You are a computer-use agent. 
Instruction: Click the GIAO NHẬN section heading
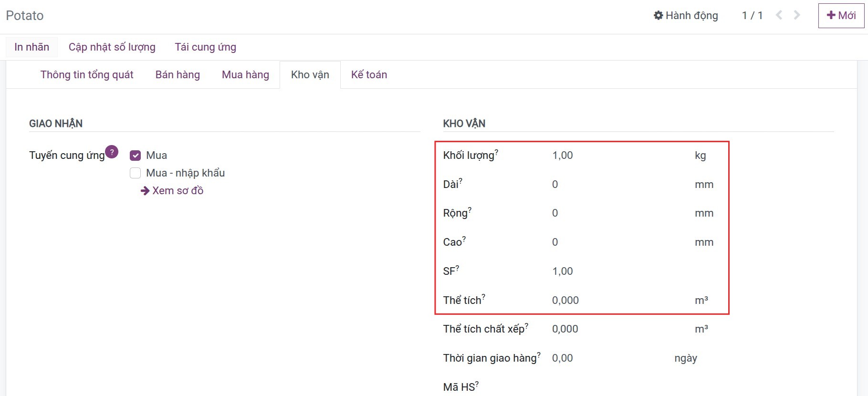tap(56, 124)
